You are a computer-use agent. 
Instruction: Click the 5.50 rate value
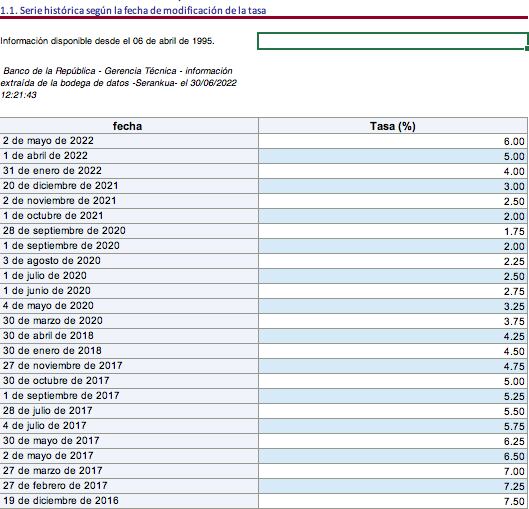(x=514, y=412)
